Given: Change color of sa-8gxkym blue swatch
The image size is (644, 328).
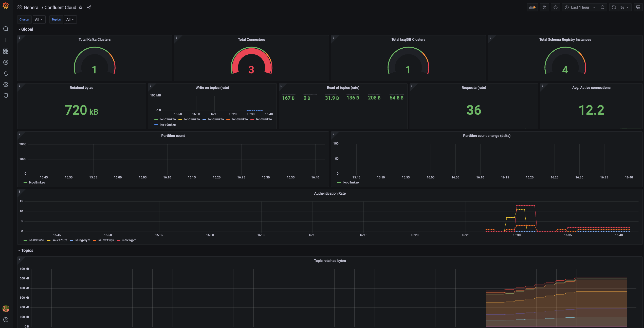Looking at the screenshot, I should 71,240.
